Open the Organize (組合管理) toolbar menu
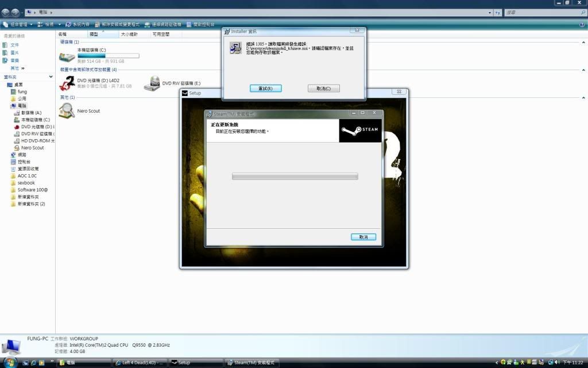588x368 pixels. [18, 24]
